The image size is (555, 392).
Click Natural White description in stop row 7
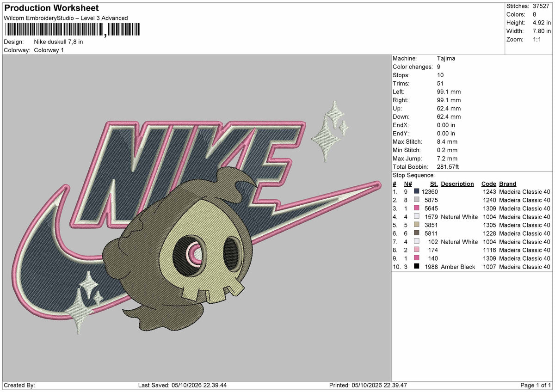click(459, 242)
